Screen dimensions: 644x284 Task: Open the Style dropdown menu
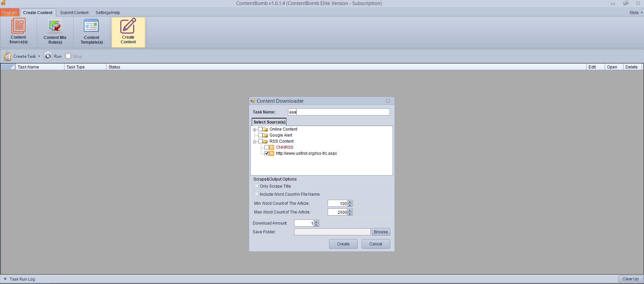pos(636,13)
